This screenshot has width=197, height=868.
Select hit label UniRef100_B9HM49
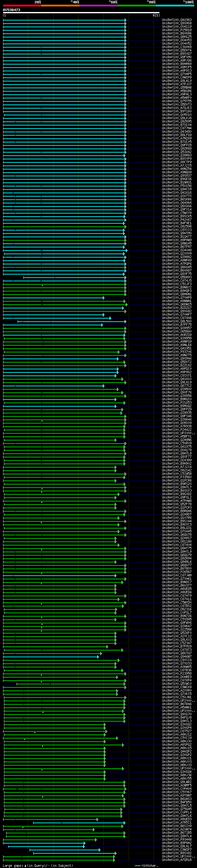[x=177, y=64]
